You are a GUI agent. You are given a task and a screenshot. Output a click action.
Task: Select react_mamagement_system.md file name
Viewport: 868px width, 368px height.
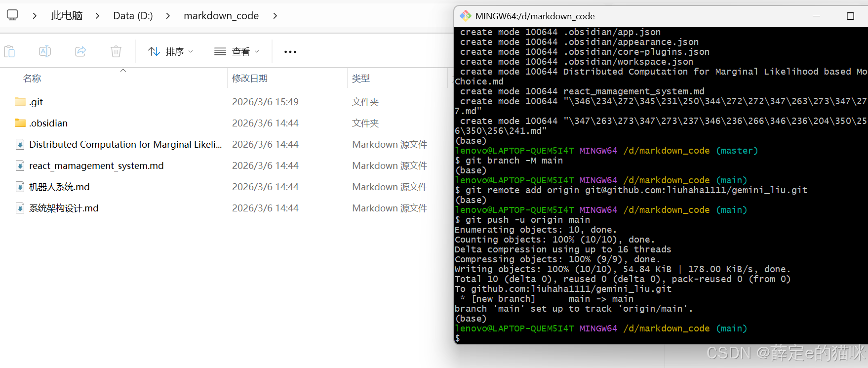[96, 165]
